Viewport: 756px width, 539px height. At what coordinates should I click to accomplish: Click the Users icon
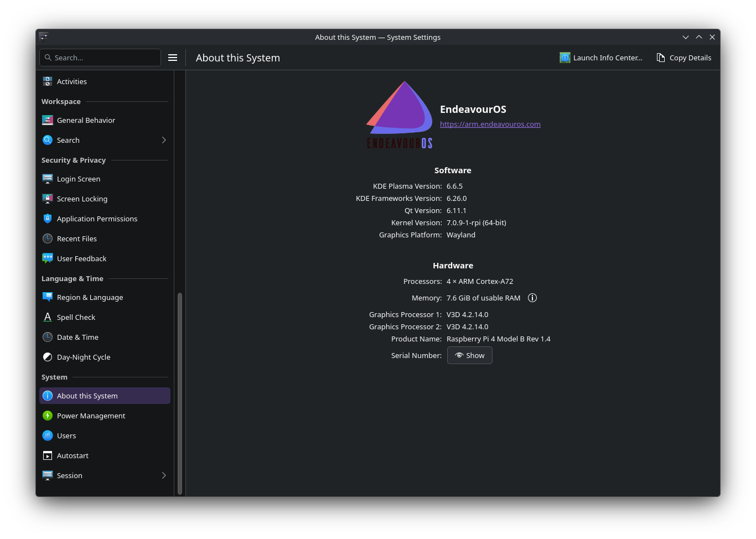[x=48, y=436]
